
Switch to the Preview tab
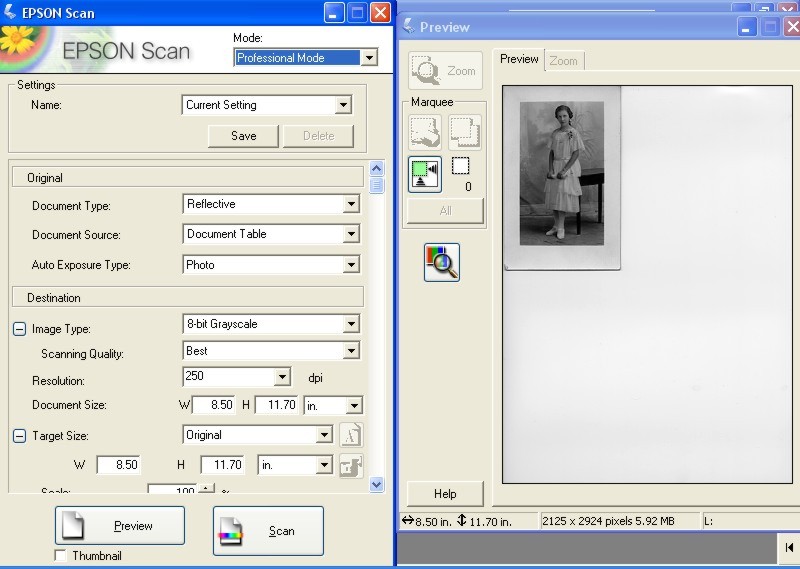(x=519, y=59)
